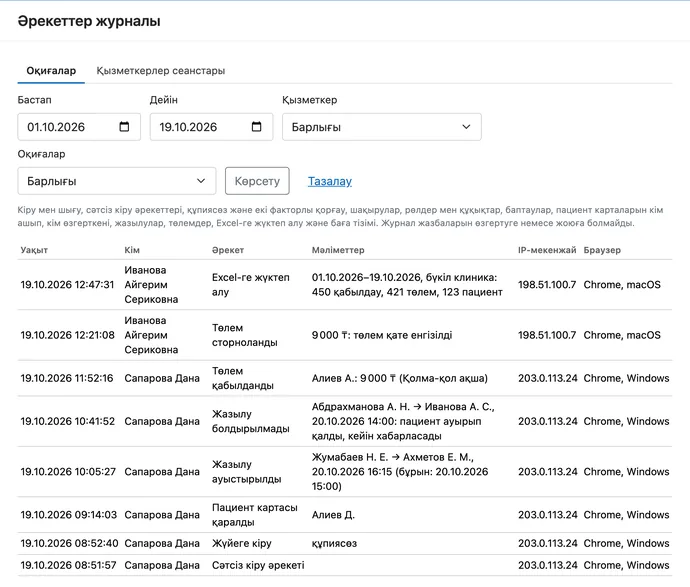Switch to Қызметкерлер сеанстары tab
Image resolution: width=690 pixels, height=587 pixels.
click(161, 71)
